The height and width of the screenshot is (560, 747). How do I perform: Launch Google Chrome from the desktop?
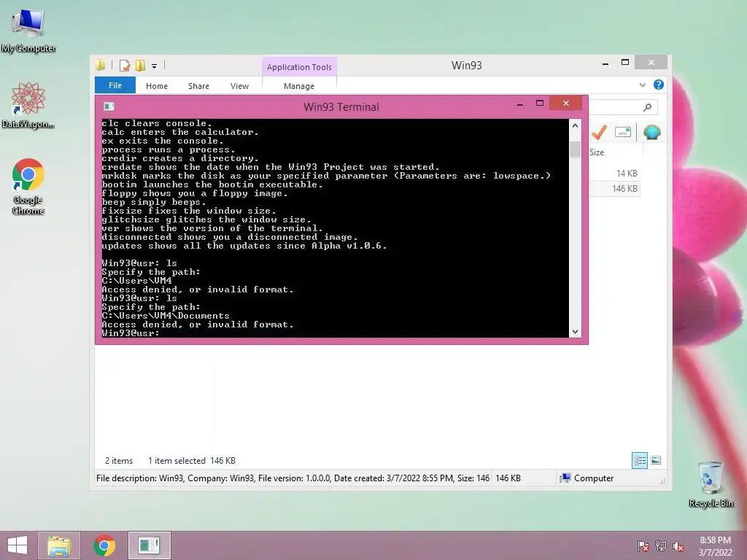28,187
